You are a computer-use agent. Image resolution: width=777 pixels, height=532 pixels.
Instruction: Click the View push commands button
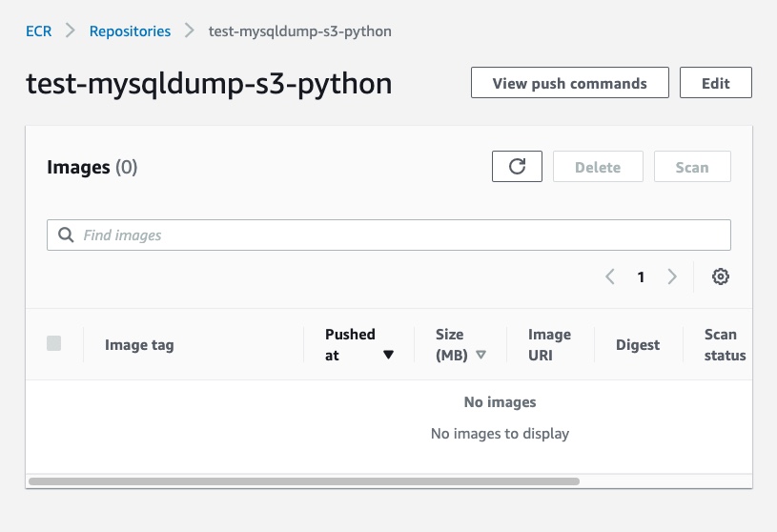pos(569,83)
